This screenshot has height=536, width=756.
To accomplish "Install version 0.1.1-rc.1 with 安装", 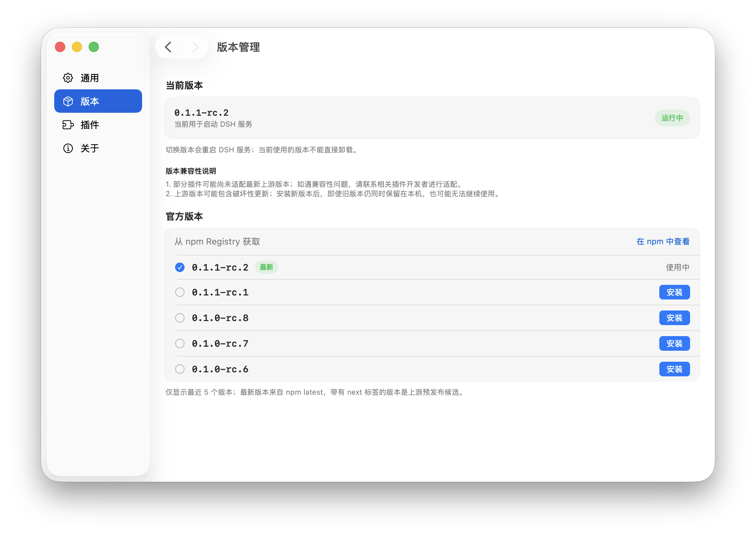I will coord(674,292).
